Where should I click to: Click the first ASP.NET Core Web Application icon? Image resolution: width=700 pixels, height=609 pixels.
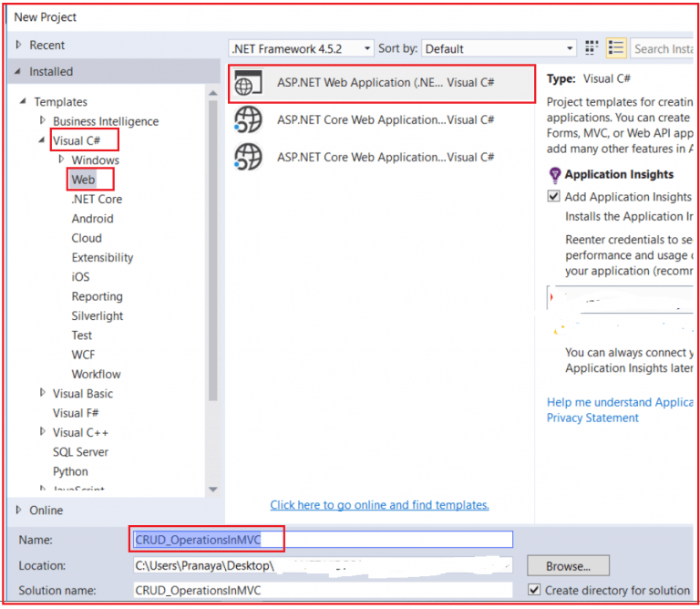(248, 120)
